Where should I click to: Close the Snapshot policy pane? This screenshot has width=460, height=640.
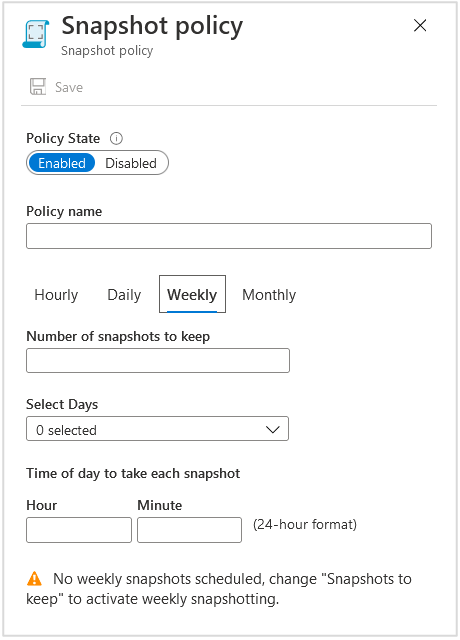click(420, 25)
